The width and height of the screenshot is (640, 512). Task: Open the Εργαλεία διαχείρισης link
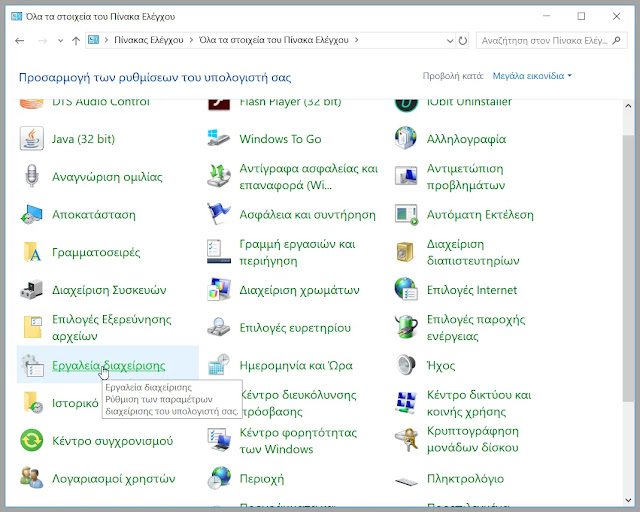pos(109,365)
